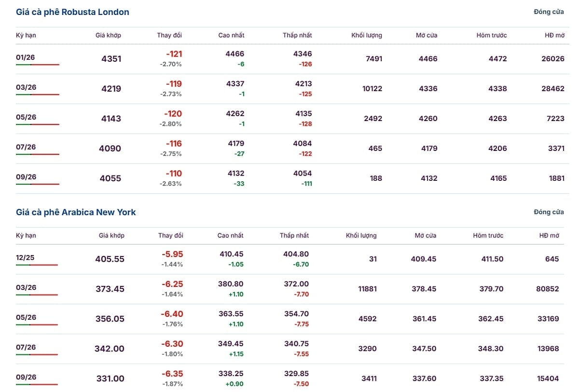Click the "Giá cà phê Arabica New York" heading
Image resolution: width=579 pixels, height=392 pixels.
click(76, 212)
